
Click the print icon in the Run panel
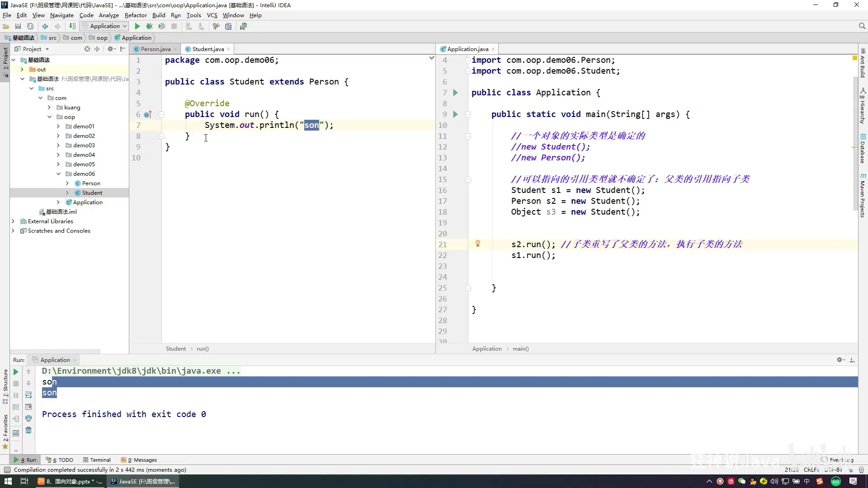[x=28, y=418]
